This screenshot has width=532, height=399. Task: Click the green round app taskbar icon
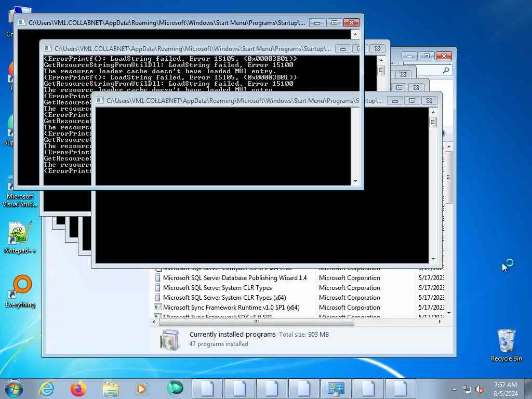pyautogui.click(x=175, y=389)
